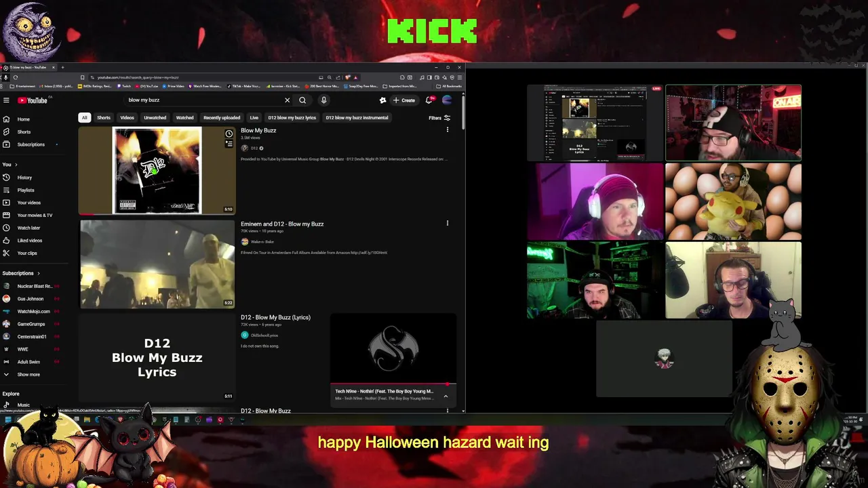Reload the page in browser toolbar
Image resolution: width=868 pixels, height=488 pixels.
(x=15, y=77)
